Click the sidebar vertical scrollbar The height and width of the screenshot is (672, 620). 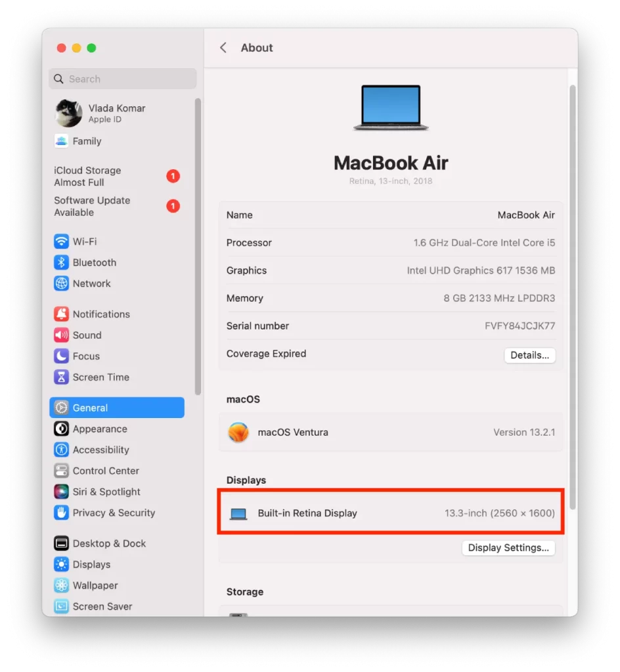coord(198,247)
